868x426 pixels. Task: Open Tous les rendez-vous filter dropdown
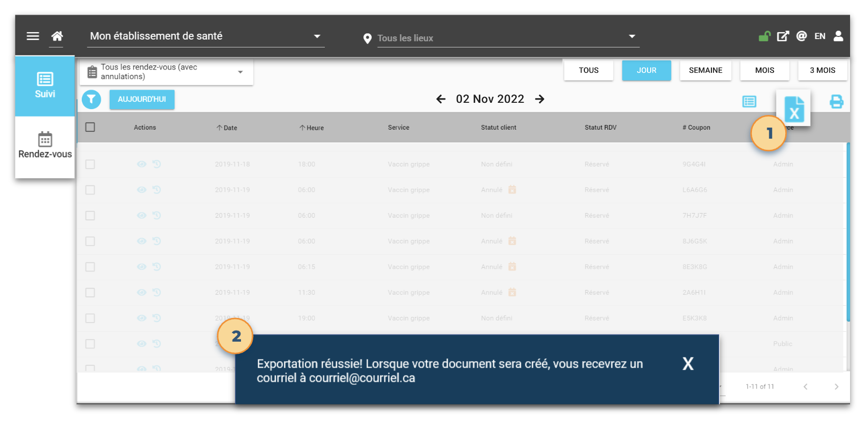(x=167, y=72)
